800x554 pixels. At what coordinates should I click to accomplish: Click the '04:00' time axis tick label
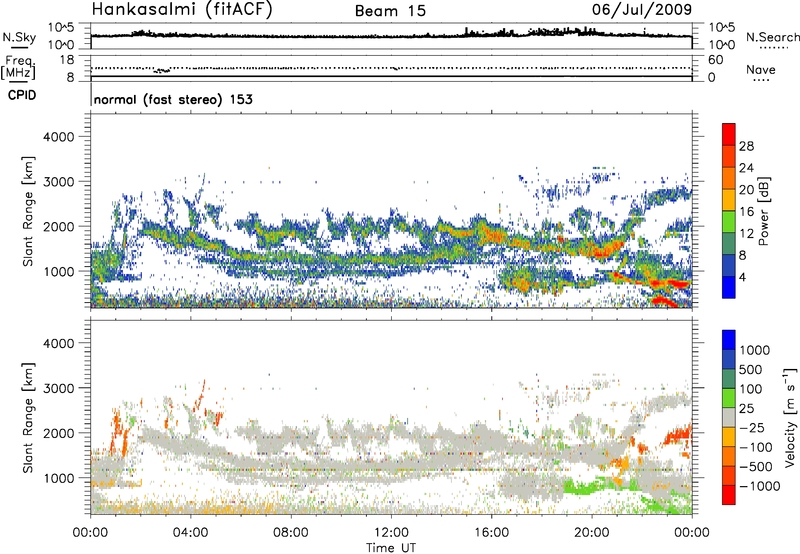point(191,533)
